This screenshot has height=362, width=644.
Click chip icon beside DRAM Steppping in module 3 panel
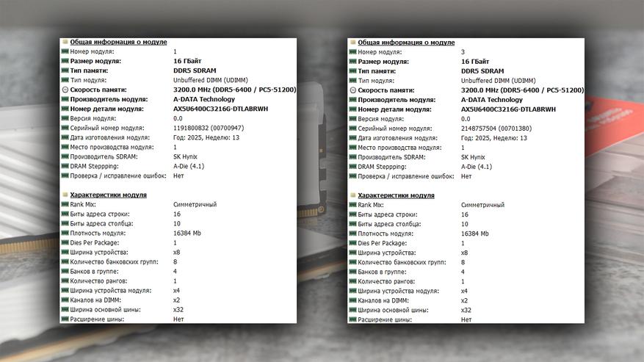pos(352,167)
